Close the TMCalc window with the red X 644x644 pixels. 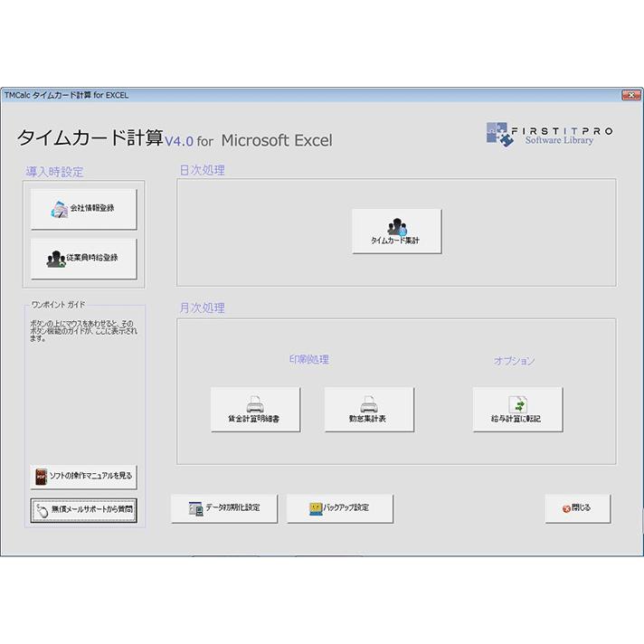click(630, 95)
